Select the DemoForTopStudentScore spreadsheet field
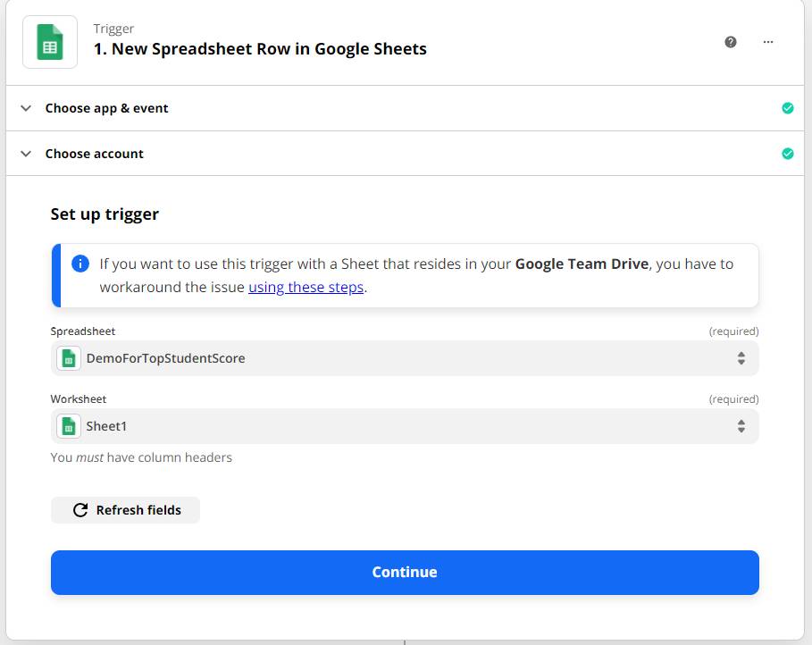This screenshot has width=812, height=645. coord(405,358)
